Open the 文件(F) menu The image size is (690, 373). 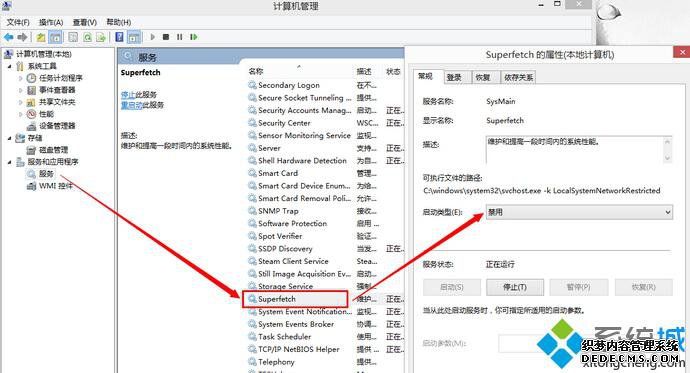[x=18, y=22]
